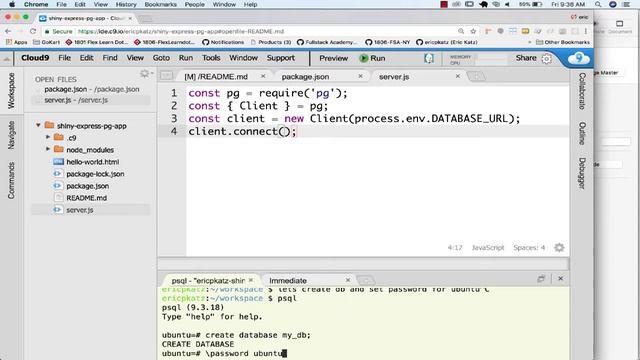Open the Chrome History menu in macOS menu bar
The image size is (640, 360).
126,4
